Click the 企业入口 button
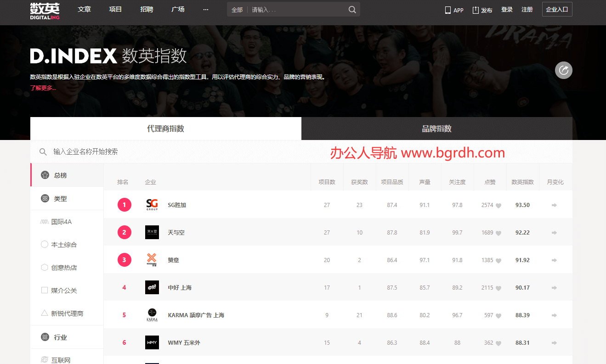The height and width of the screenshot is (364, 606). pyautogui.click(x=557, y=9)
